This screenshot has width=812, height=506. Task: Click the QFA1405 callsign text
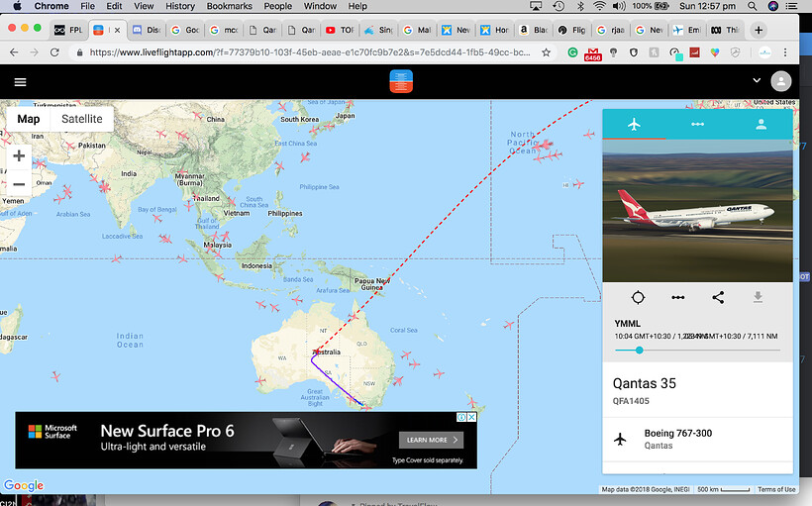pyautogui.click(x=631, y=401)
